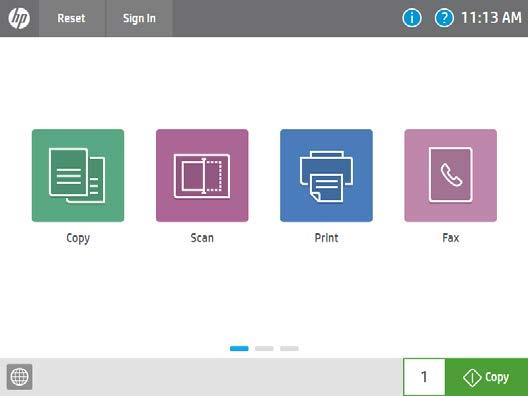Click the 11:13 AM clock

(491, 18)
